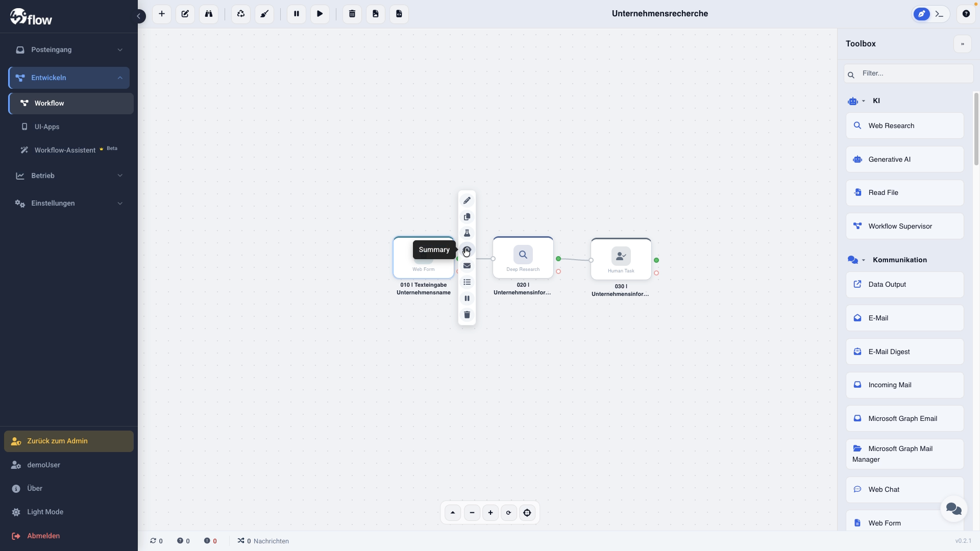Click the Abmelden logout link

pos(43,536)
